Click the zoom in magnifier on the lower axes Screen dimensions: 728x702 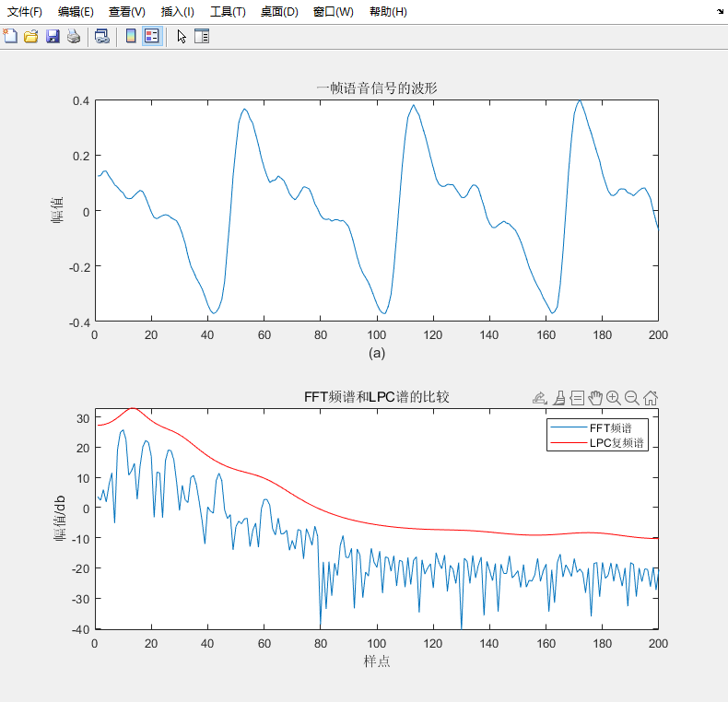coord(614,398)
